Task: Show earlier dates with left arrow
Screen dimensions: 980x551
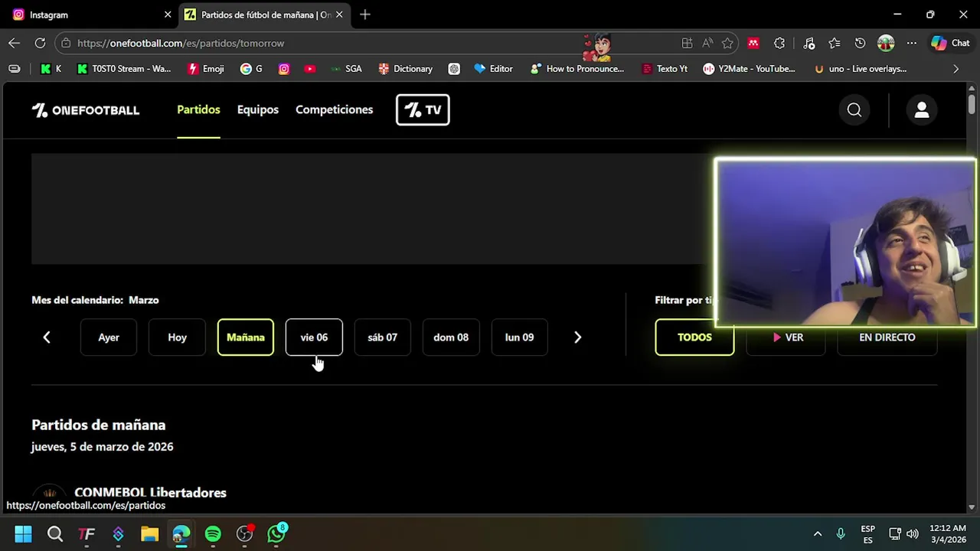Action: 47,337
